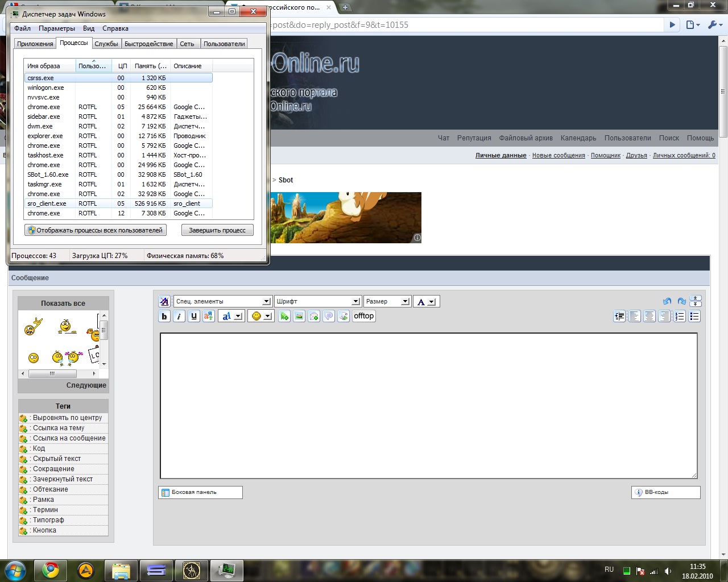Insert an email link with the envelope icon
728x582 pixels.
[x=314, y=317]
